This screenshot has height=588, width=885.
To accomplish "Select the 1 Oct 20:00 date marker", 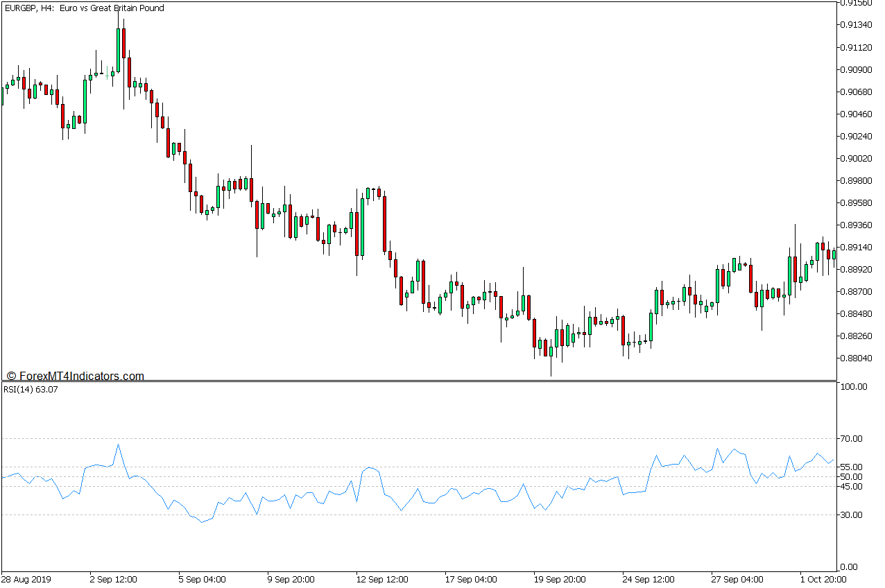I will (823, 579).
